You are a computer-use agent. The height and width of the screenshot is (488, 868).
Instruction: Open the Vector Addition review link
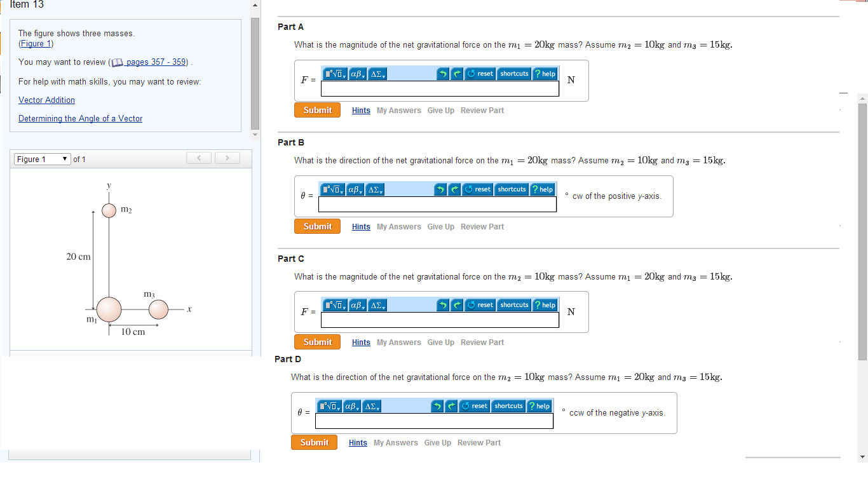pos(46,100)
